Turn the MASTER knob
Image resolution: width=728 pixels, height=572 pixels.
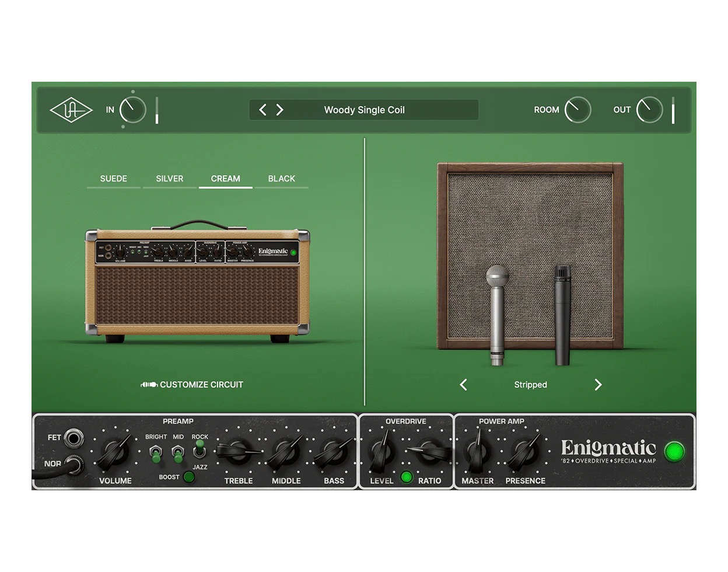[x=477, y=451]
